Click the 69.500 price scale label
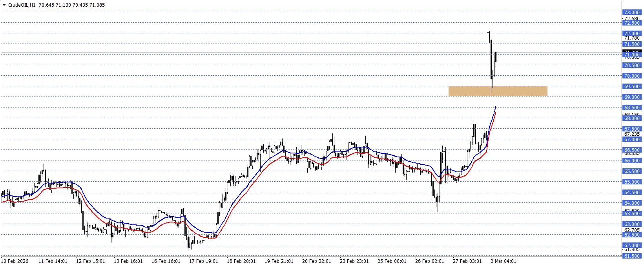Screen dimensions: 644x266 pyautogui.click(x=632, y=87)
